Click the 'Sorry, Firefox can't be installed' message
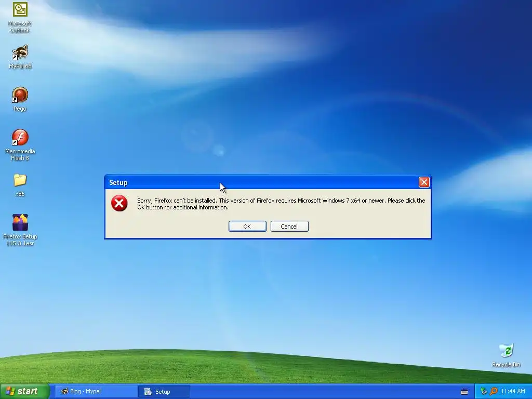Viewport: 532px width, 399px height. click(281, 204)
